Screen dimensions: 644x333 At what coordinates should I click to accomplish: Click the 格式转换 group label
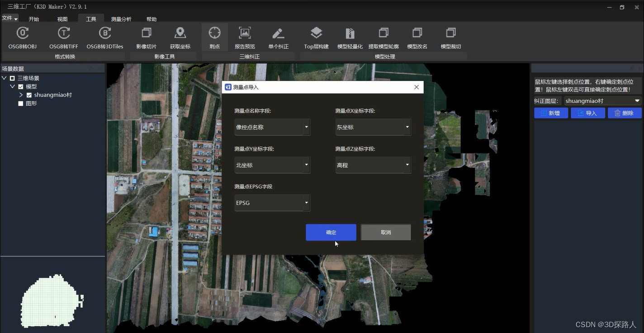[65, 57]
